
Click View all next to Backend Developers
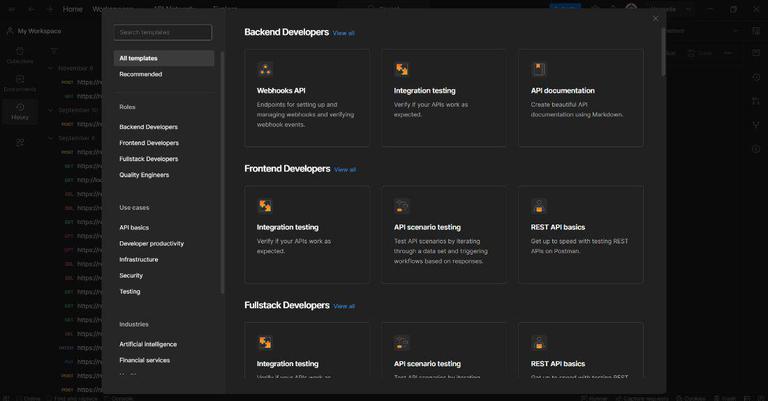tap(343, 33)
